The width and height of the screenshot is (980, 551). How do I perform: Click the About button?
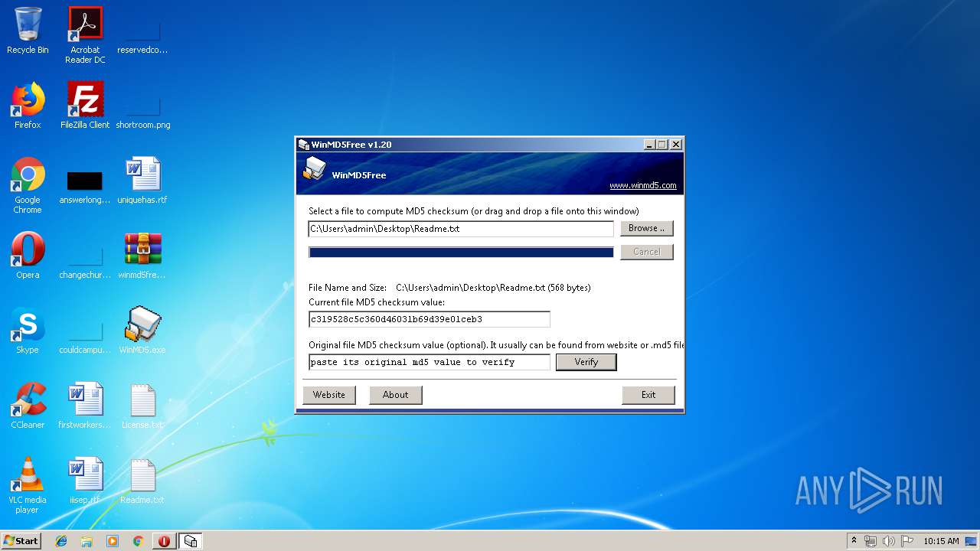point(396,395)
